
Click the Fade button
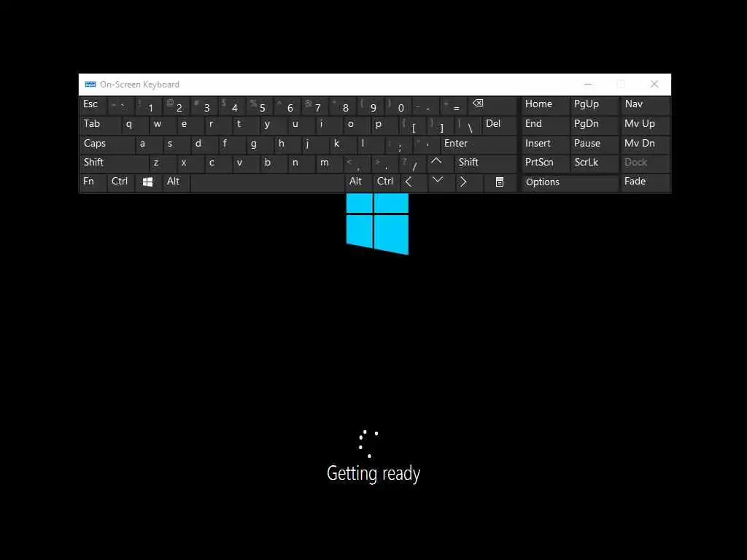pyautogui.click(x=645, y=182)
